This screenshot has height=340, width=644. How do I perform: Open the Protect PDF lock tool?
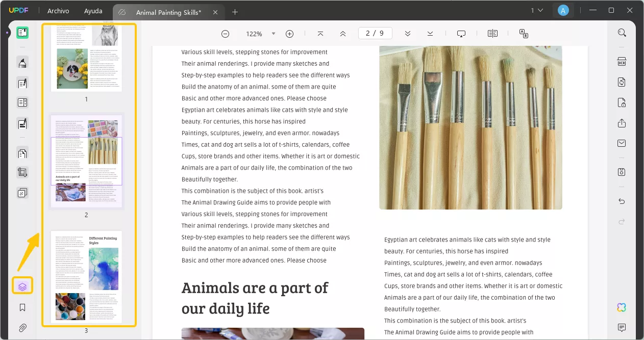(622, 102)
